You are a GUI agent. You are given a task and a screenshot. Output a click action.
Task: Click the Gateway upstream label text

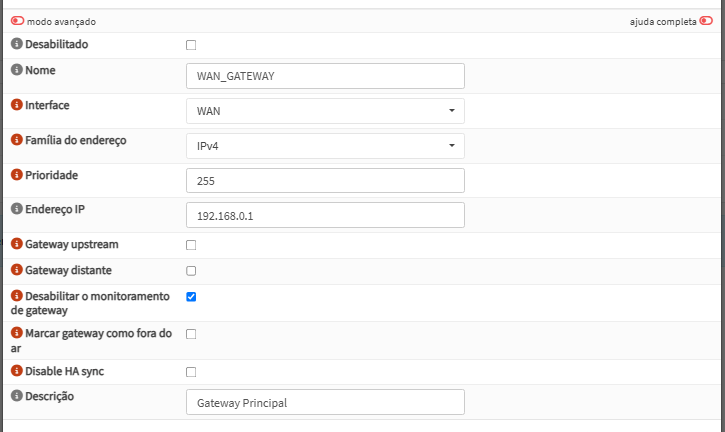pos(72,244)
